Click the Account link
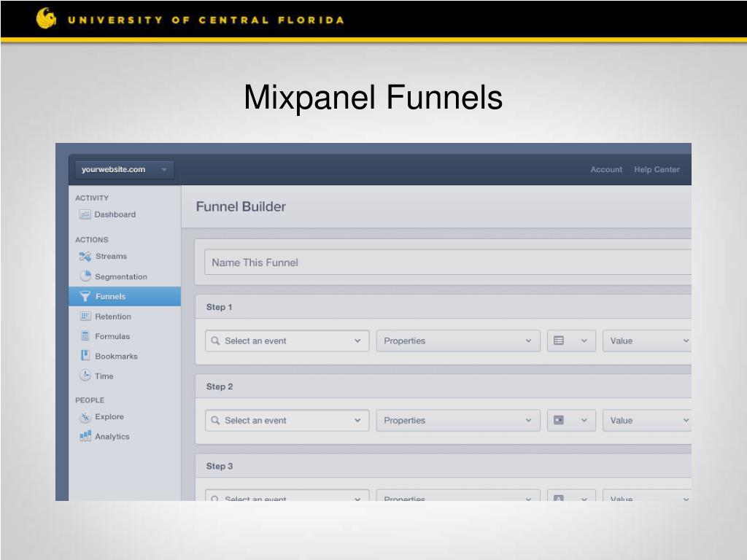 [606, 169]
